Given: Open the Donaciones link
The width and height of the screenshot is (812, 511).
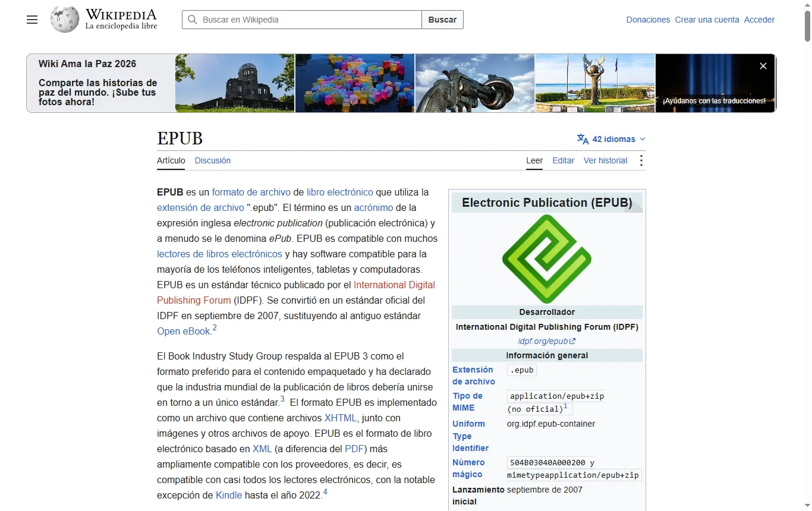Looking at the screenshot, I should (x=648, y=20).
